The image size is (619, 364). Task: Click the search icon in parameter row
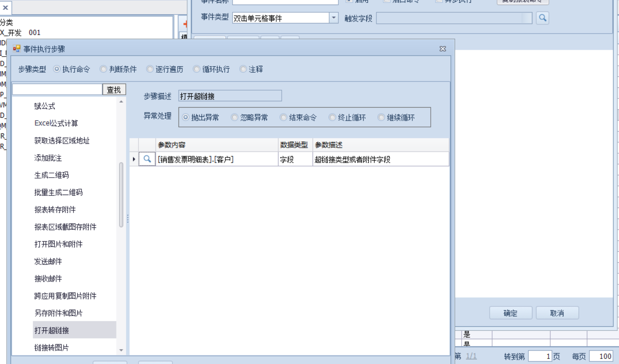click(147, 159)
